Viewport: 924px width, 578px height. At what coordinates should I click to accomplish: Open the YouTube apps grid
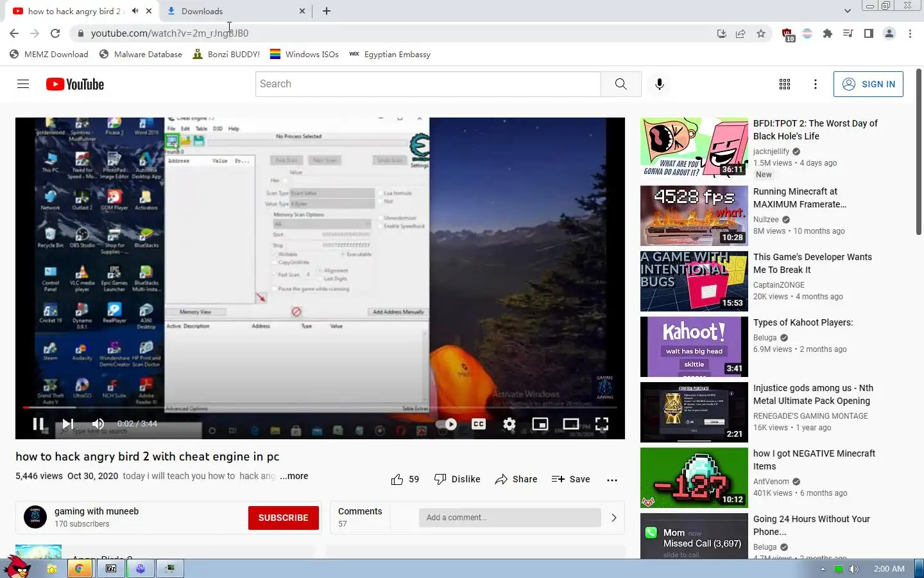tap(784, 84)
